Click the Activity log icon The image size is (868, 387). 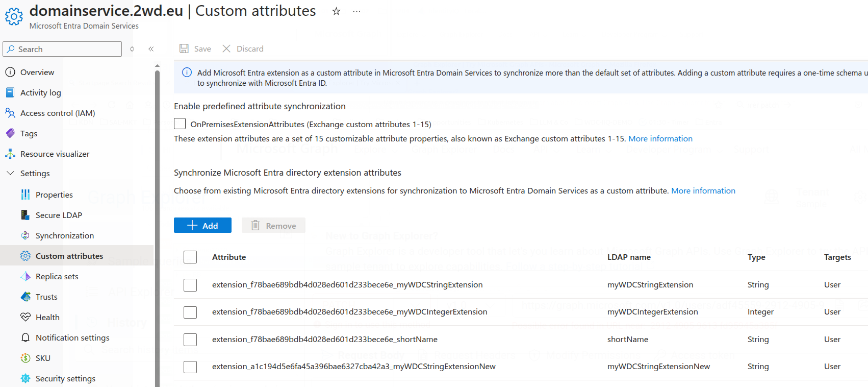pos(10,92)
